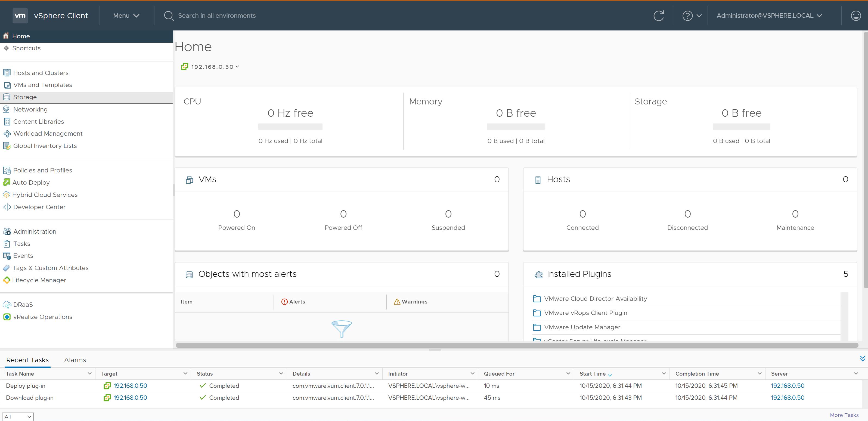The width and height of the screenshot is (868, 421).
Task: Open the Target column filter chevron
Action: [185, 373]
